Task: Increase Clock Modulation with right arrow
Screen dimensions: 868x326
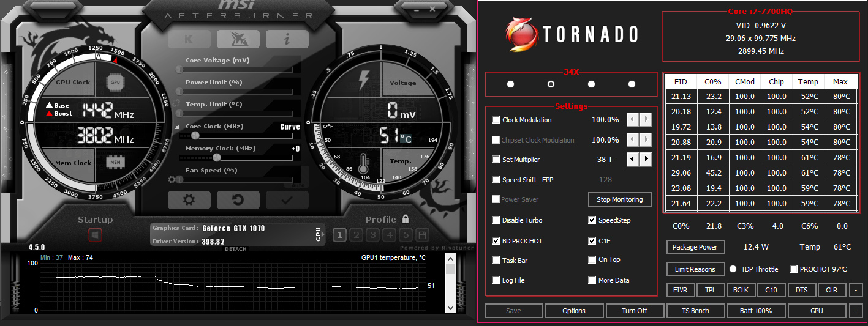Action: tap(646, 120)
